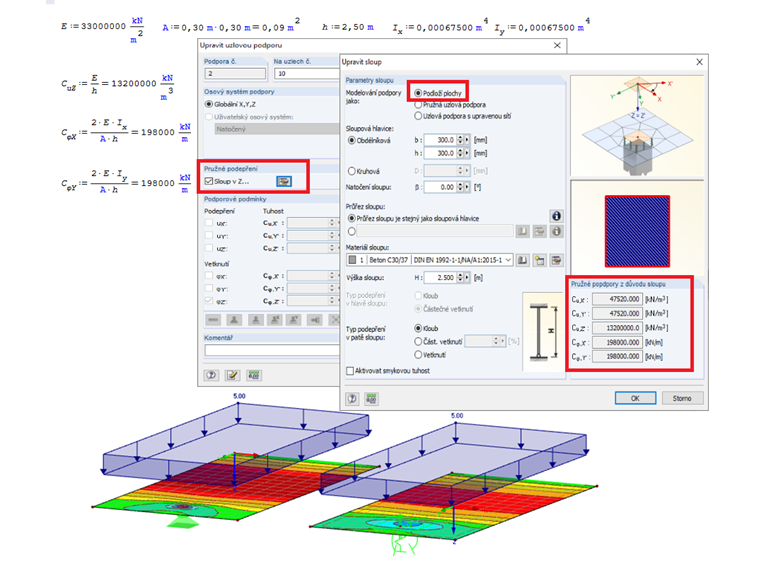Image resolution: width=760 pixels, height=570 pixels.
Task: Click β rotation field showing 0.00
Action: click(440, 187)
